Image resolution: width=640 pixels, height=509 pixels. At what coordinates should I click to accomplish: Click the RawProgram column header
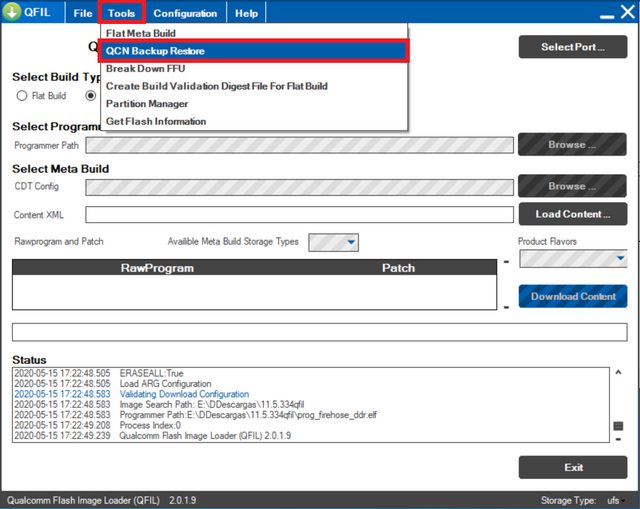coord(157,268)
